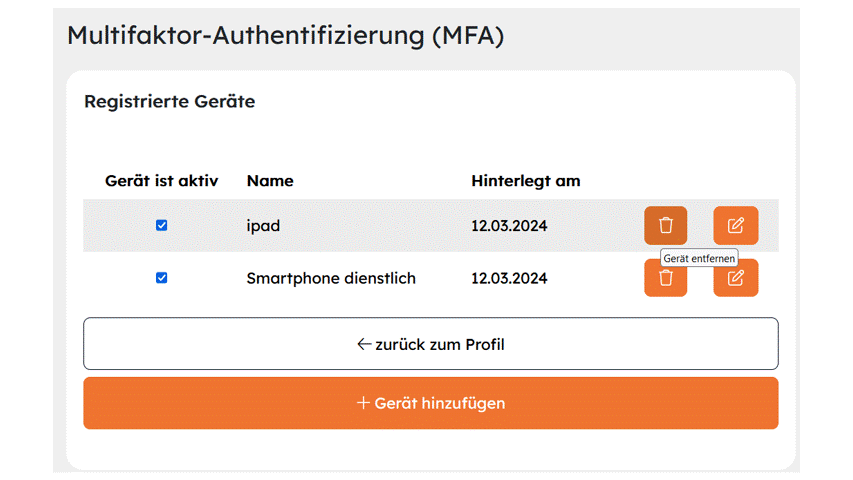853x480 pixels.
Task: Click the plus icon in Gerät hinzufügen
Action: point(363,403)
